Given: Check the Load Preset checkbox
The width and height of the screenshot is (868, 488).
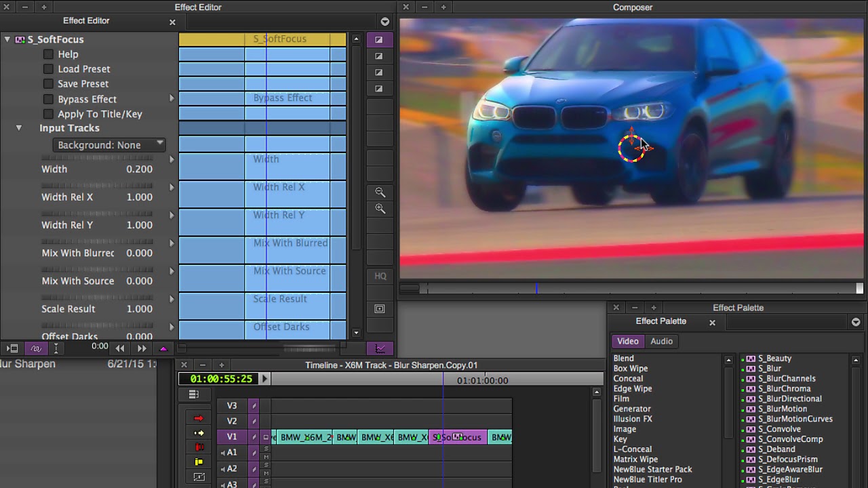Looking at the screenshot, I should [x=48, y=68].
